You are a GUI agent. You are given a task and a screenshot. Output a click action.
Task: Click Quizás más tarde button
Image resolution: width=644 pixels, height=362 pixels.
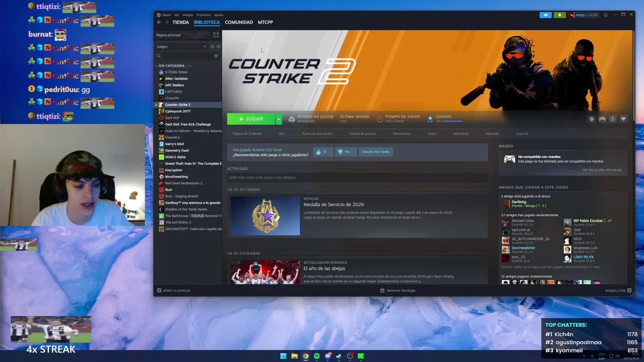[x=375, y=151]
